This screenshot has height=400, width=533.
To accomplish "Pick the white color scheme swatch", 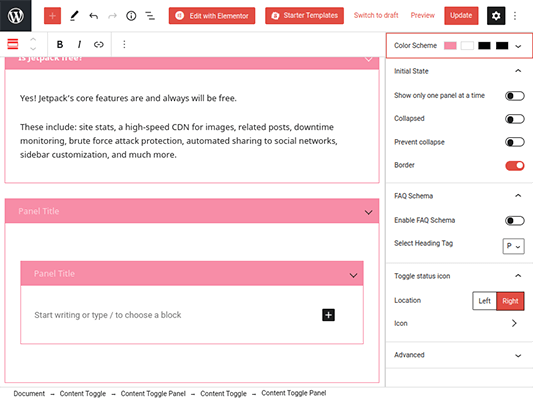I will point(467,46).
